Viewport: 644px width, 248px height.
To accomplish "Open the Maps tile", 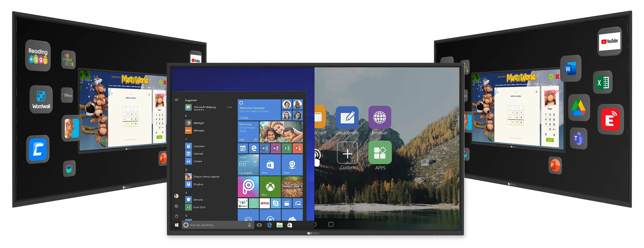I will pyautogui.click(x=292, y=165).
